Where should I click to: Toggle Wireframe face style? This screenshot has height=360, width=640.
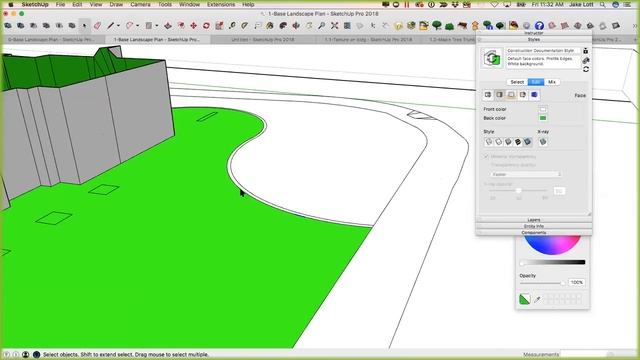pos(489,142)
